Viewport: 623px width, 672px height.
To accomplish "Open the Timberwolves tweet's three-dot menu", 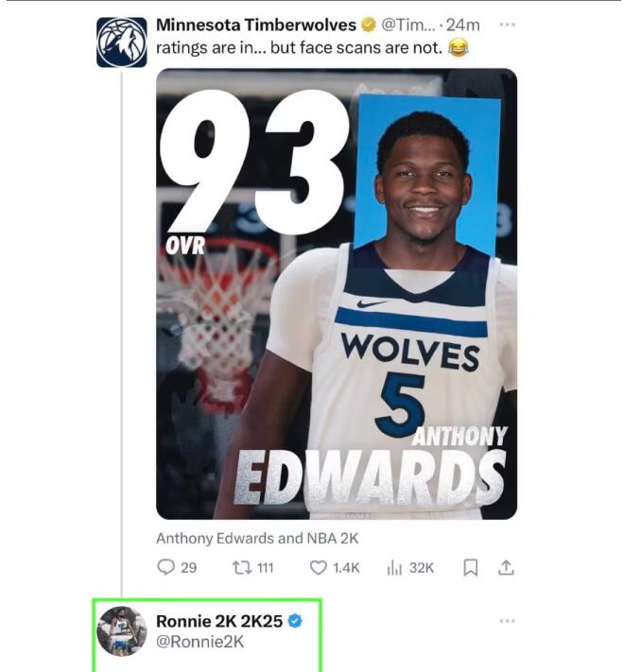I will point(508,25).
